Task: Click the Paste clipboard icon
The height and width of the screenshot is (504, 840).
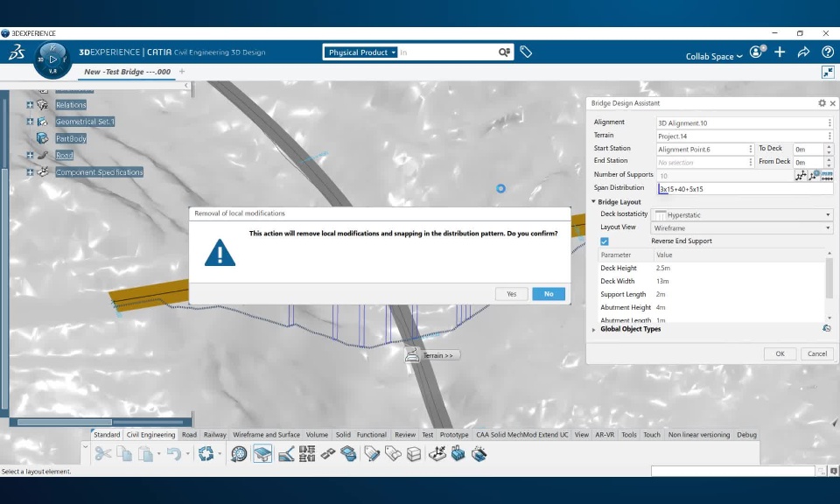Action: (x=145, y=454)
